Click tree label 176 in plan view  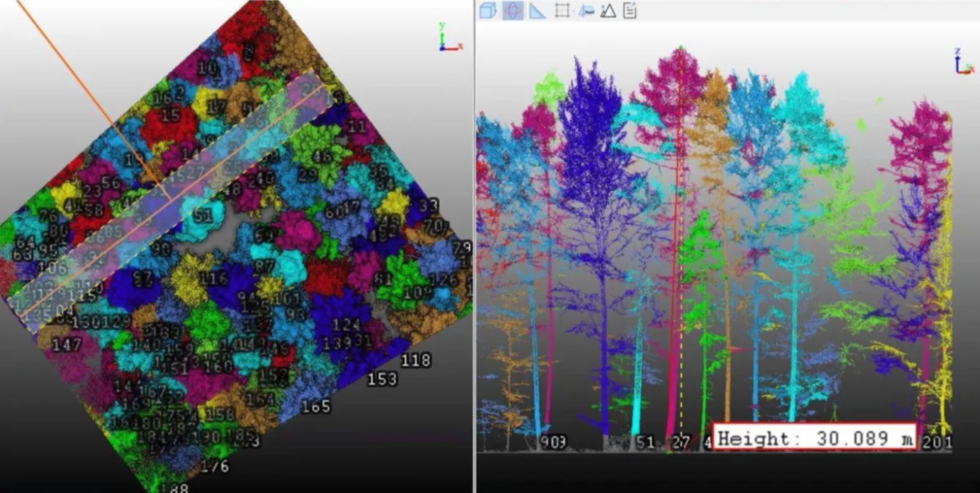(214, 466)
